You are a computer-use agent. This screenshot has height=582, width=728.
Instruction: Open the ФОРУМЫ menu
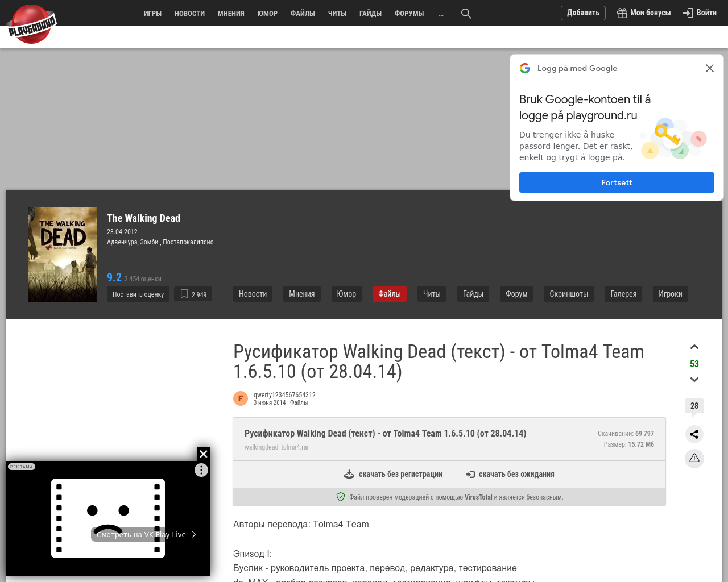[409, 14]
